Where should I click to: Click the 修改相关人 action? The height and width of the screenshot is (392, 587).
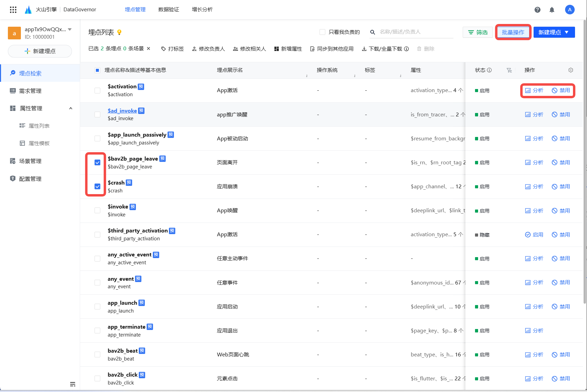tap(250, 49)
